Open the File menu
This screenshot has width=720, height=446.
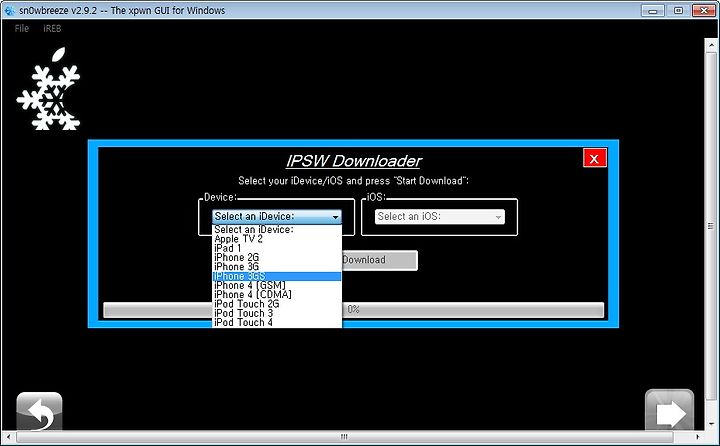22,28
